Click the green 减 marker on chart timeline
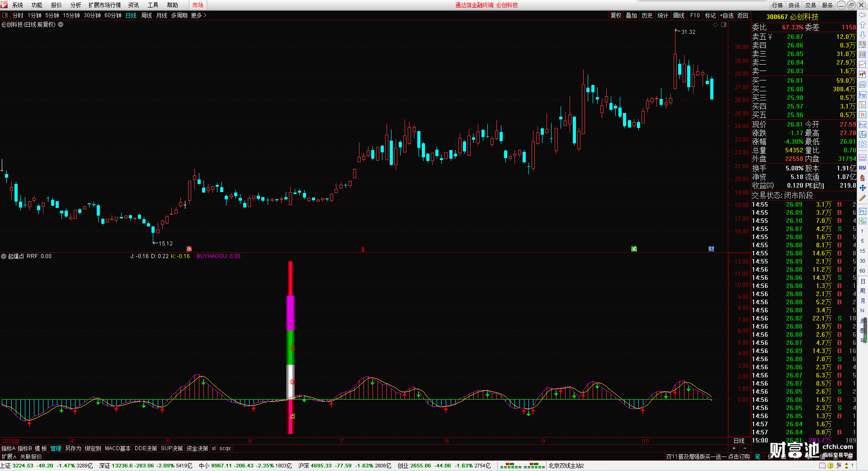868x471 pixels. (634, 249)
